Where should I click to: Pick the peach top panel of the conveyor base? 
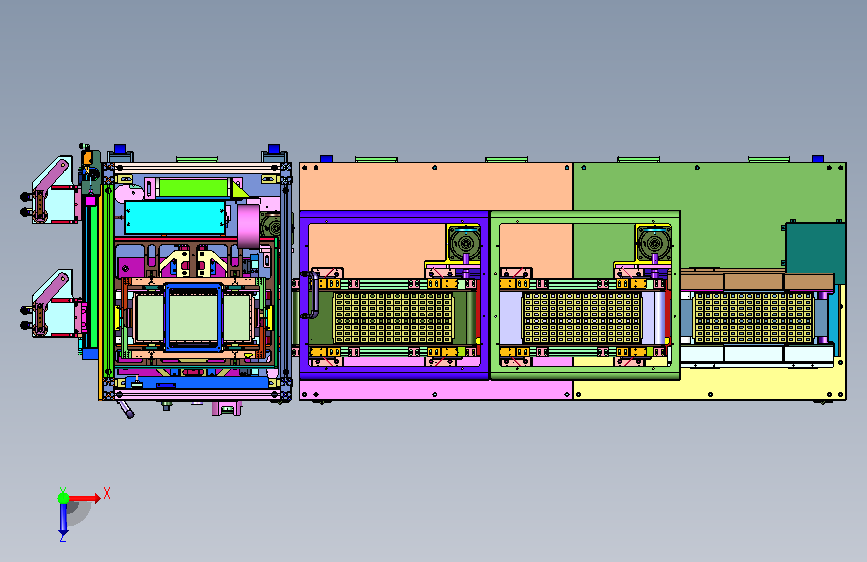click(436, 186)
